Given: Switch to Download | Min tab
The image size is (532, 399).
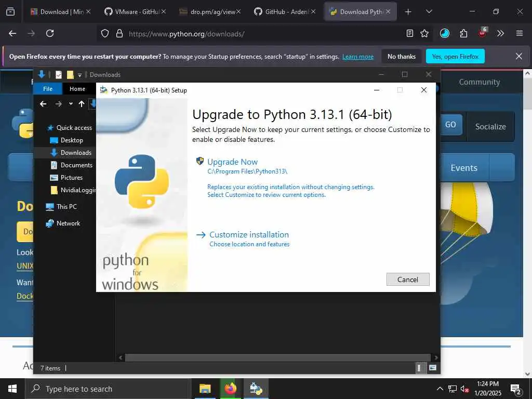Looking at the screenshot, I should coord(61,11).
